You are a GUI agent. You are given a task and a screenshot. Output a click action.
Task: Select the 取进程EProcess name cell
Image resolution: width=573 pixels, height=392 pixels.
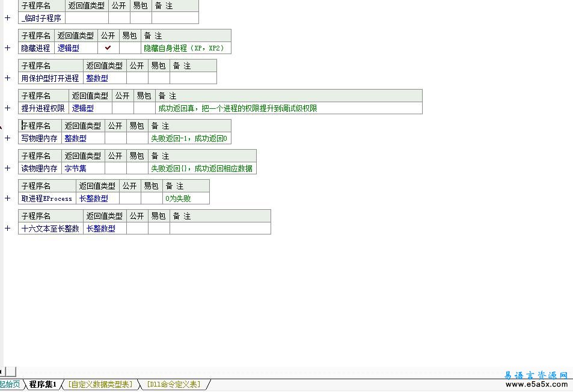[x=47, y=198]
